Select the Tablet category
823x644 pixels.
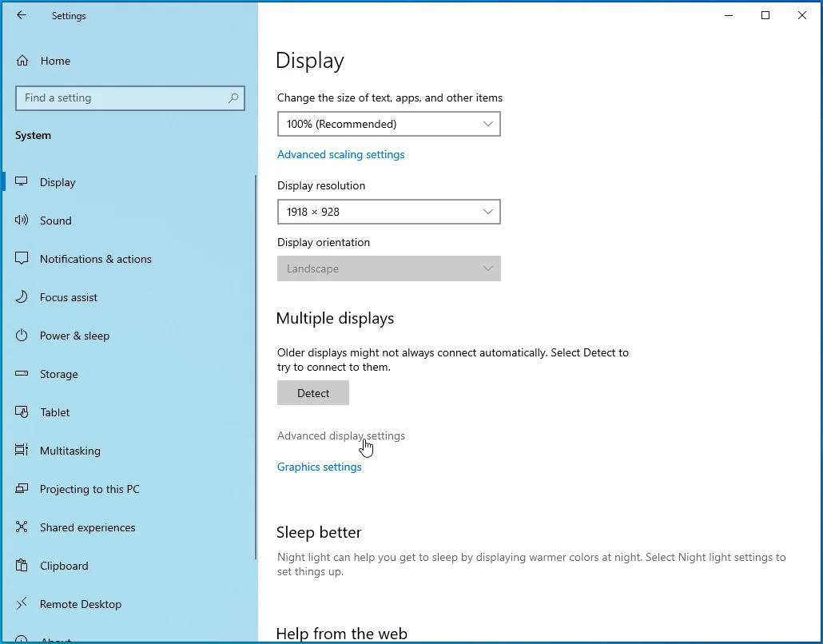[129, 412]
